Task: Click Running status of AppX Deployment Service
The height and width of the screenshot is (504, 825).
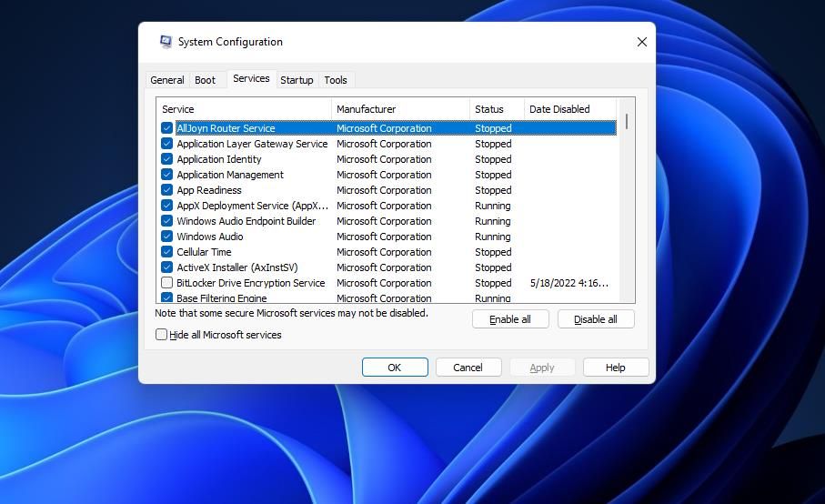Action: pos(492,206)
